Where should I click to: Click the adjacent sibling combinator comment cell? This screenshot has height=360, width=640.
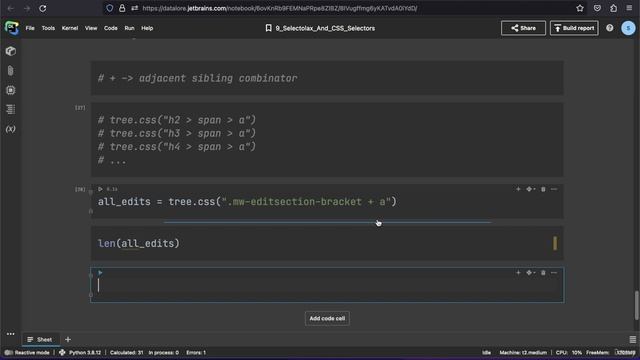coord(327,78)
